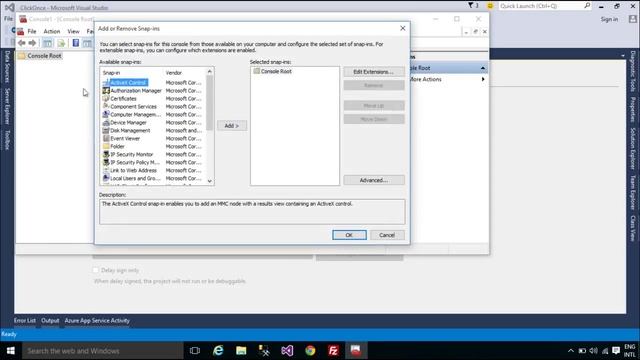Viewport: 640px width, 360px height.
Task: Open Data Sources side panel
Action: pyautogui.click(x=7, y=67)
